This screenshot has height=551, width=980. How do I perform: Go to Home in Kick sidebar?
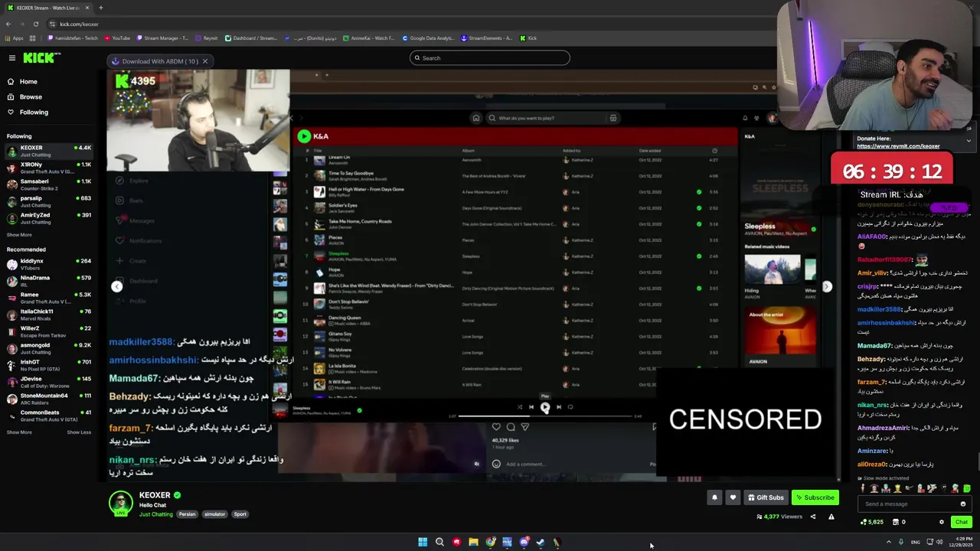click(28, 82)
